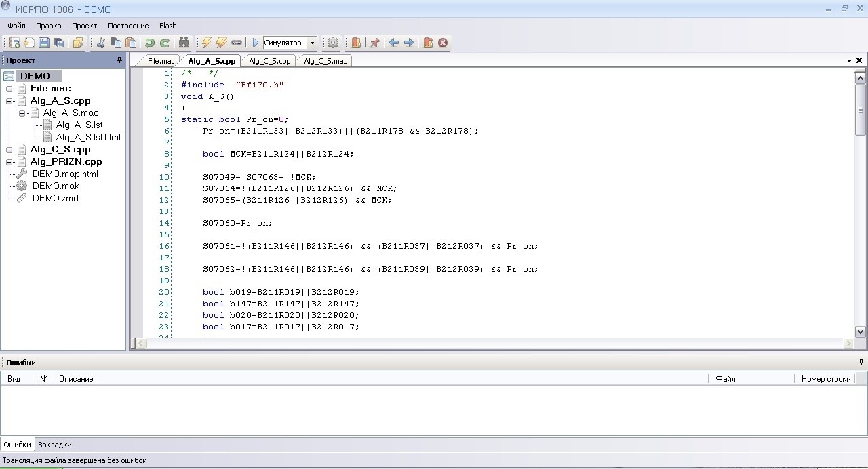The height and width of the screenshot is (469, 868).
Task: Click the red stop circle icon
Action: click(443, 43)
